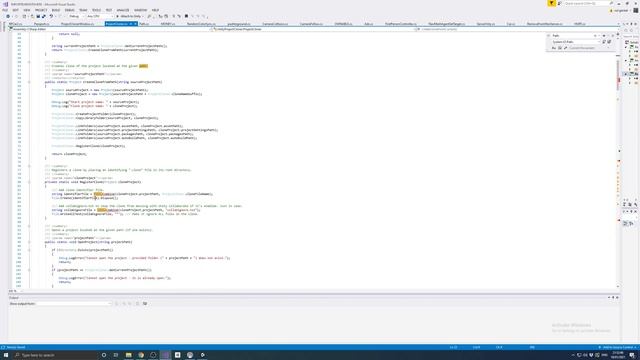Click the find widget search text field

(x=572, y=36)
